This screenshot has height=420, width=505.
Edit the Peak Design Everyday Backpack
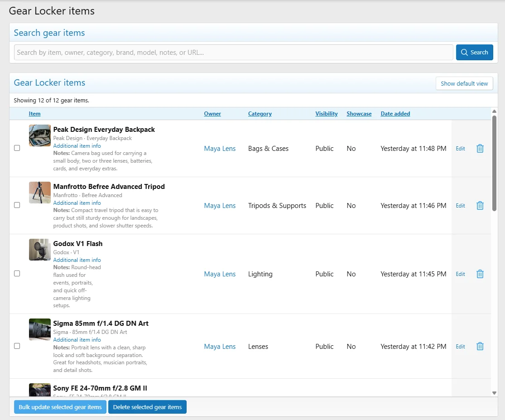[x=460, y=149]
